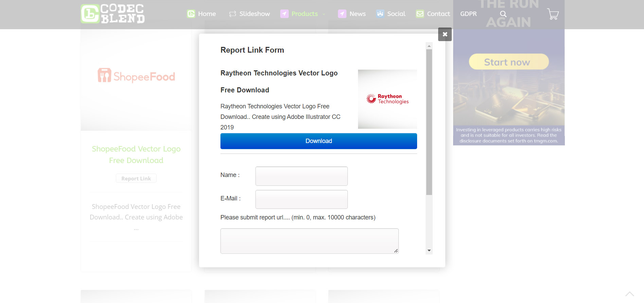Image resolution: width=644 pixels, height=303 pixels.
Task: Click the Home menu icon
Action: coord(191,14)
